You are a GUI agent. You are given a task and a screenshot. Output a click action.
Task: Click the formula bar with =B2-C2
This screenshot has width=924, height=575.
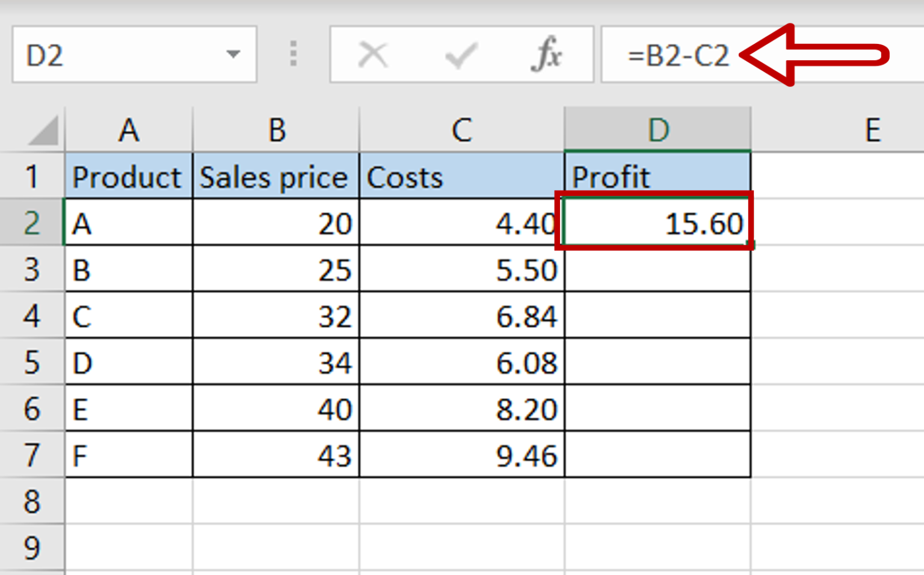coord(762,54)
